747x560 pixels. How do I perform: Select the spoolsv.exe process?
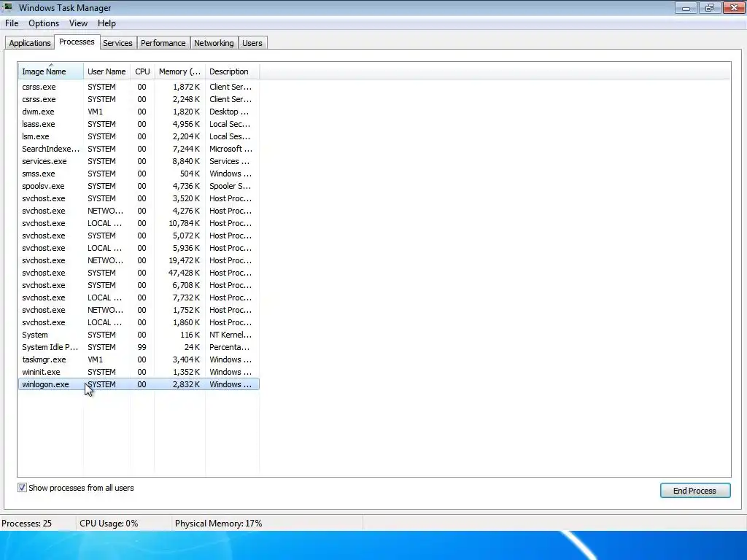pyautogui.click(x=139, y=186)
